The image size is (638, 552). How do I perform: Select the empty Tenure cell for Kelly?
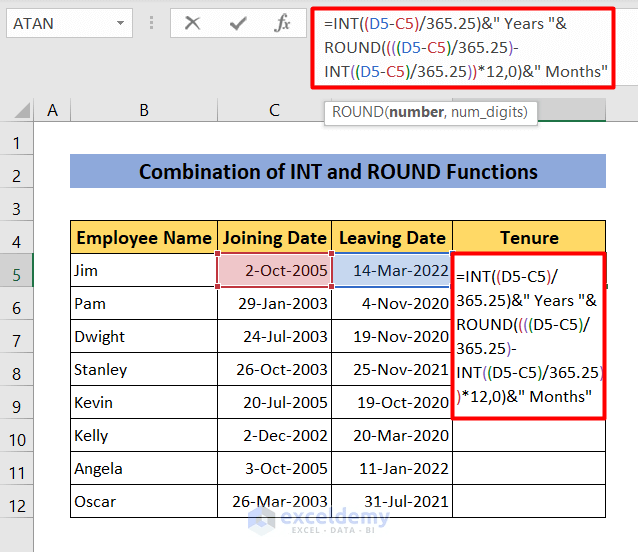(529, 435)
